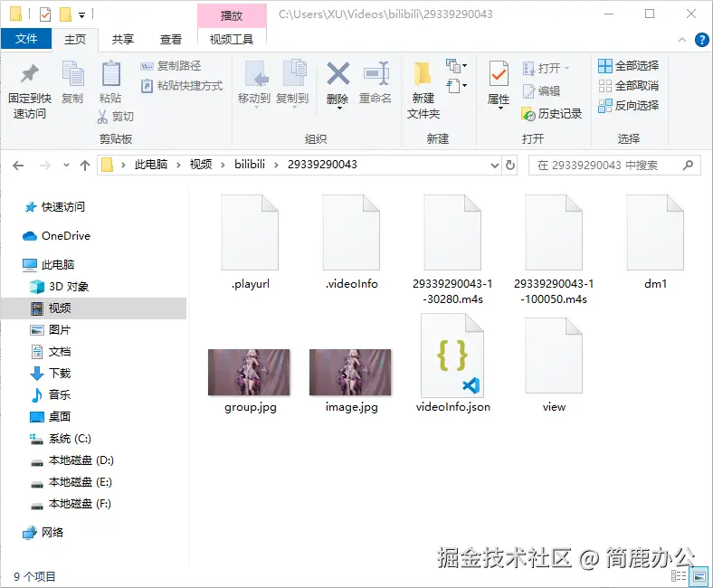Click the Cut scissors button
Image resolution: width=713 pixels, height=588 pixels.
click(116, 117)
